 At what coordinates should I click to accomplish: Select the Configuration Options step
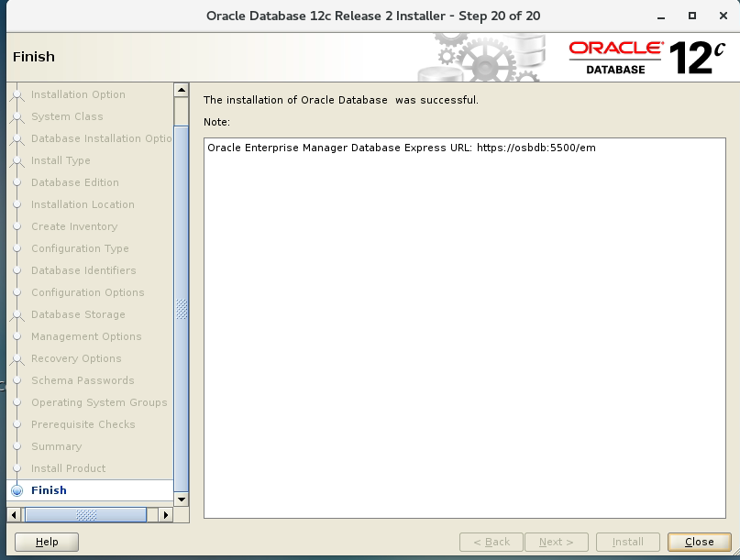point(88,292)
